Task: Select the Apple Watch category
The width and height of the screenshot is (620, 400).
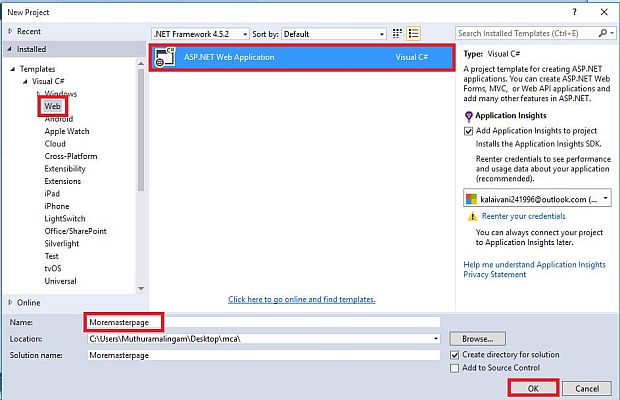Action: coord(67,131)
